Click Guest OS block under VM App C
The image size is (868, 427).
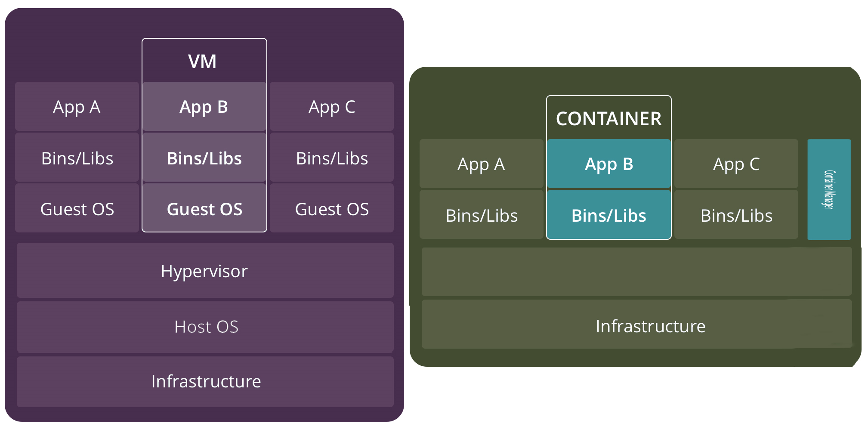(331, 209)
